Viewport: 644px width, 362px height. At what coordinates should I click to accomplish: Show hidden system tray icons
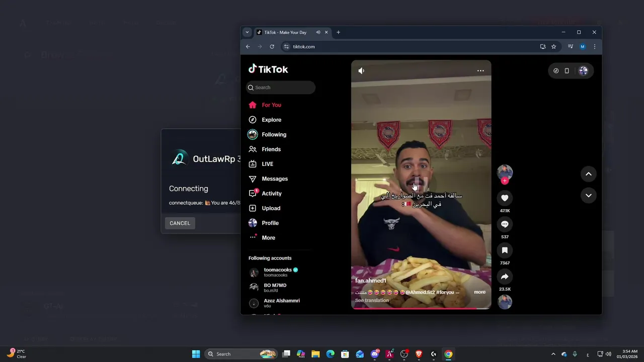[x=553, y=354]
